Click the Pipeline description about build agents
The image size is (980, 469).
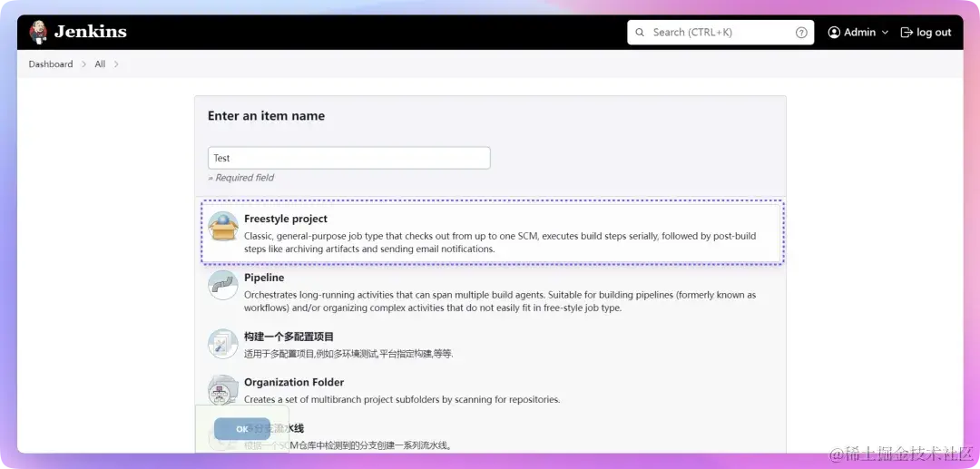(x=500, y=301)
